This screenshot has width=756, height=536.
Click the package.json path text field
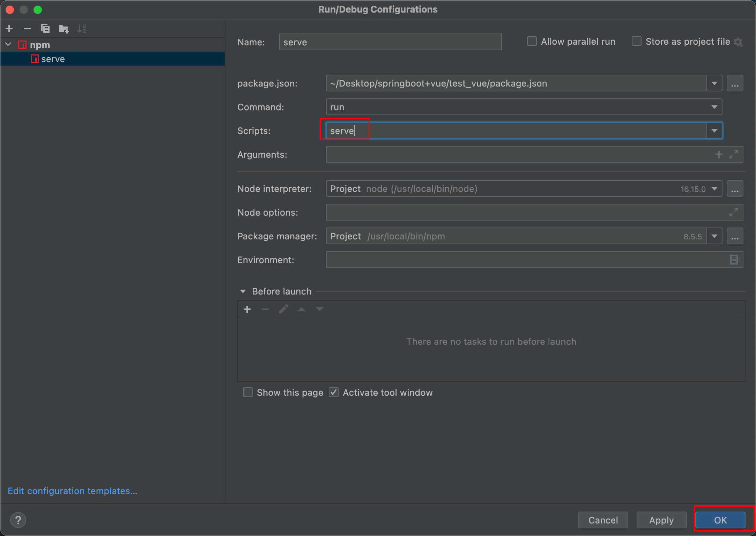coord(517,83)
